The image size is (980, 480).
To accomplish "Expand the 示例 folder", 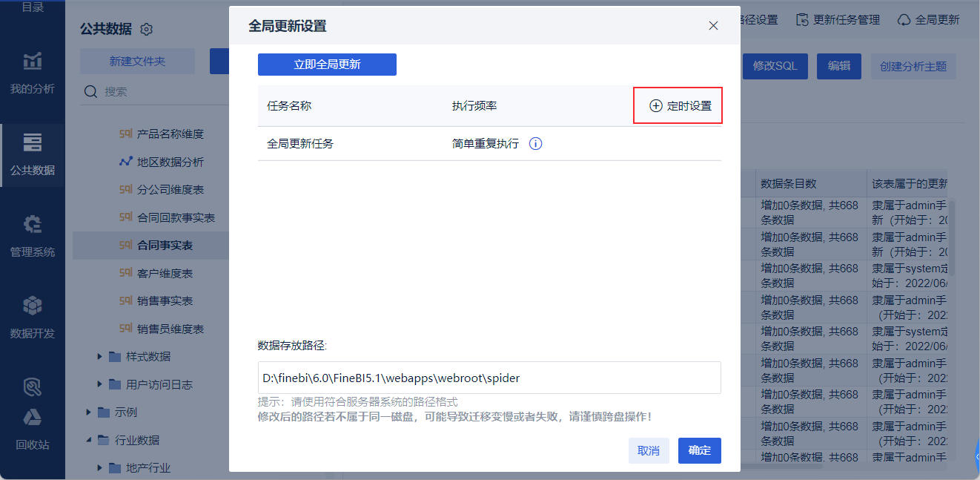I will [x=89, y=412].
